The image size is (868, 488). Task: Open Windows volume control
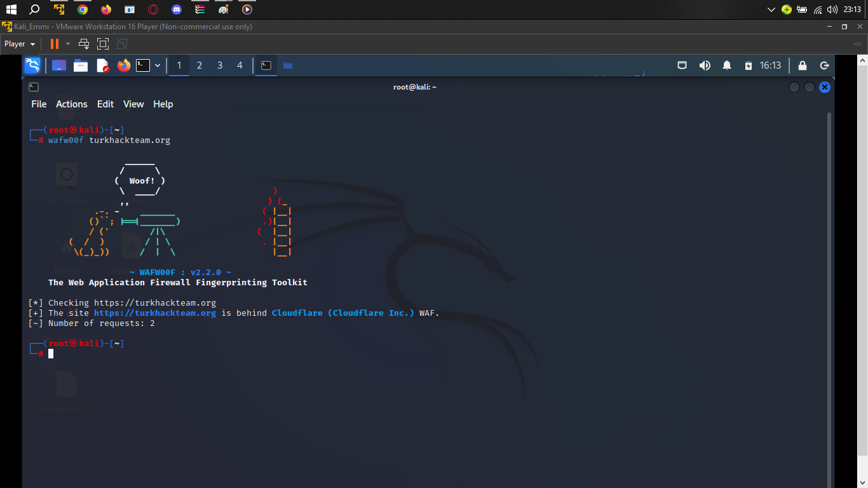[832, 10]
